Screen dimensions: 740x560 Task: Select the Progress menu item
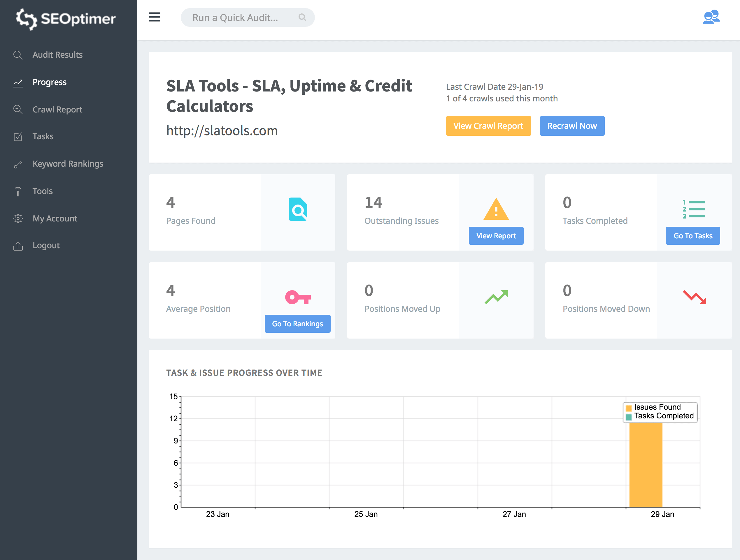49,82
